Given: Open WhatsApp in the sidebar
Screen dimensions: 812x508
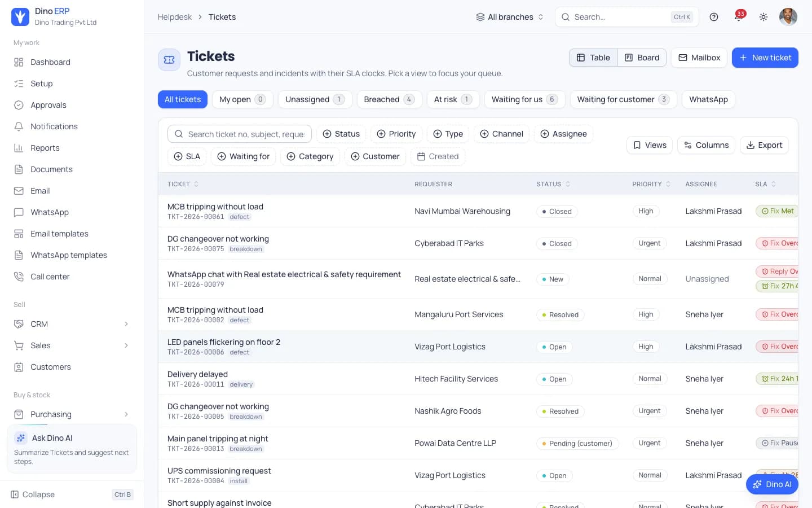Looking at the screenshot, I should point(72,212).
